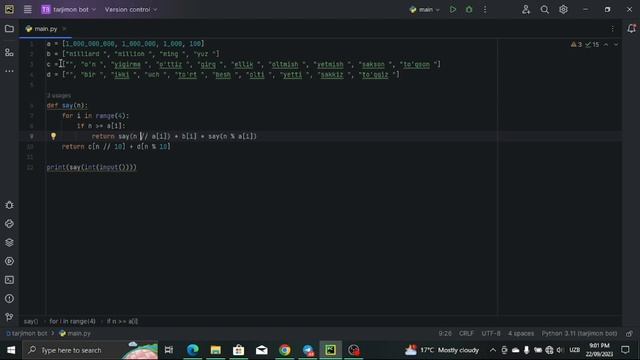Open the Notifications bell
Viewport: 640px width, 360px height.
pos(631,29)
